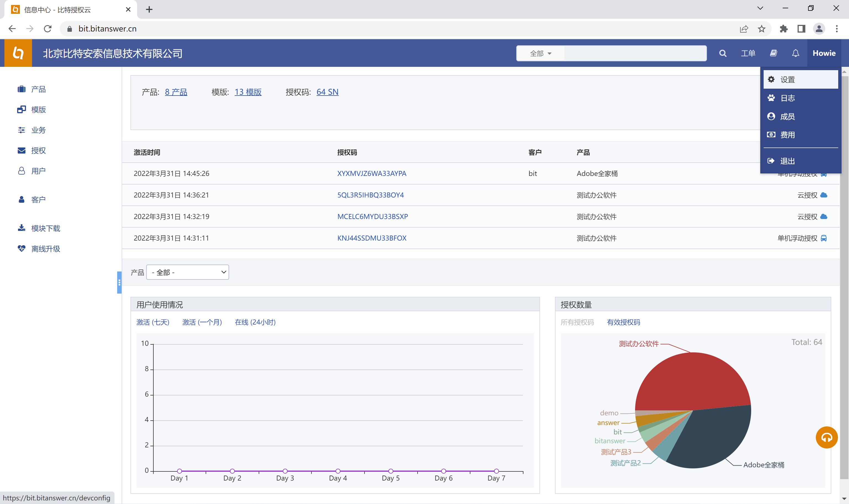Open the 工单 work order panel
The image size is (849, 504).
[748, 53]
